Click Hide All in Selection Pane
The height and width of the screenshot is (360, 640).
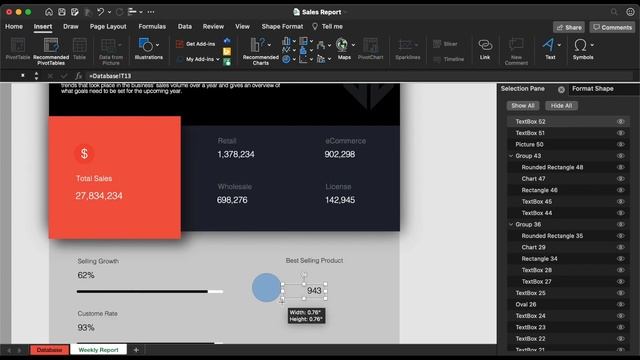coord(561,106)
